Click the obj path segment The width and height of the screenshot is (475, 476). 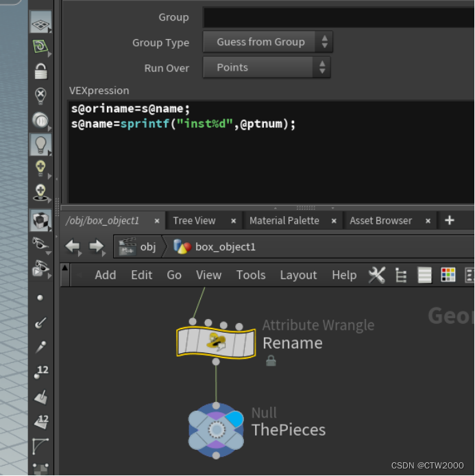click(138, 247)
